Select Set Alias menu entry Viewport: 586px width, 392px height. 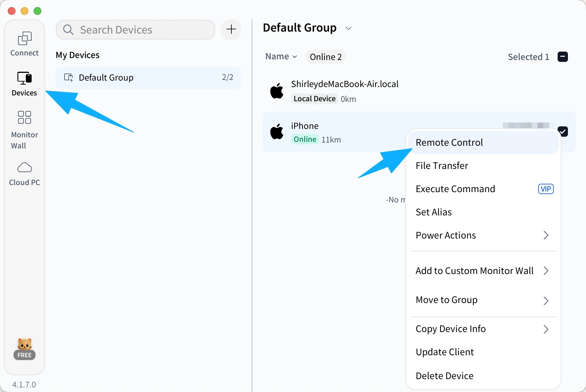coord(483,212)
